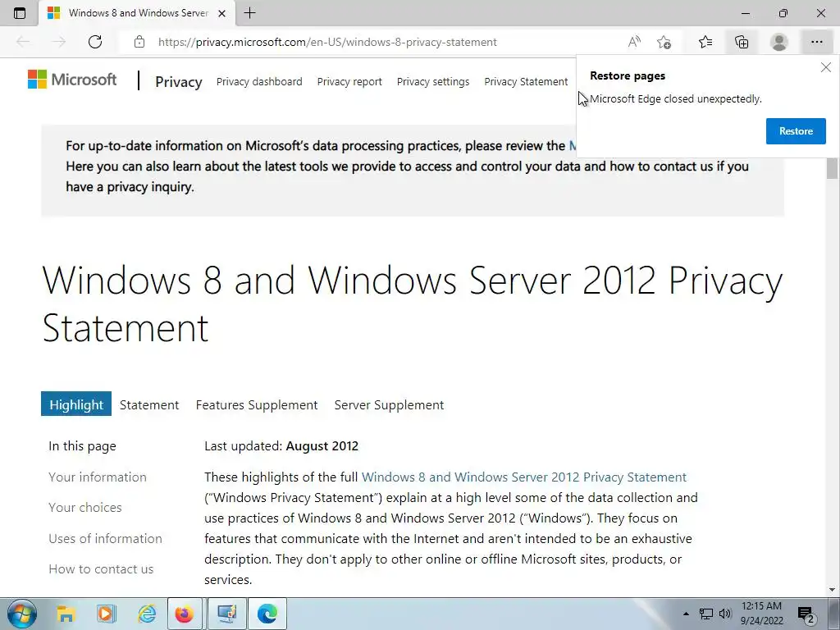The width and height of the screenshot is (840, 630).
Task: Open Privacy Statement in navigation
Action: click(526, 81)
